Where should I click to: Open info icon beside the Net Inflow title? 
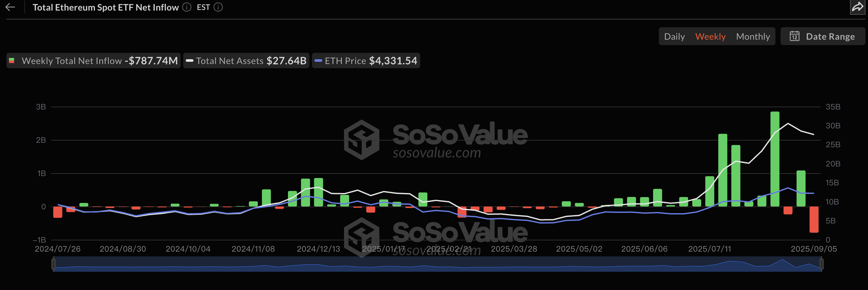pyautogui.click(x=187, y=7)
